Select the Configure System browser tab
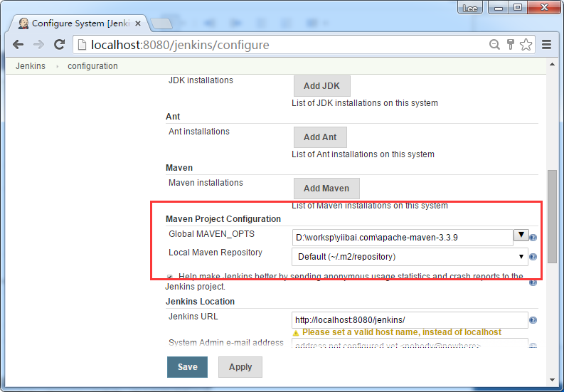This screenshot has height=392, width=564. (78, 23)
